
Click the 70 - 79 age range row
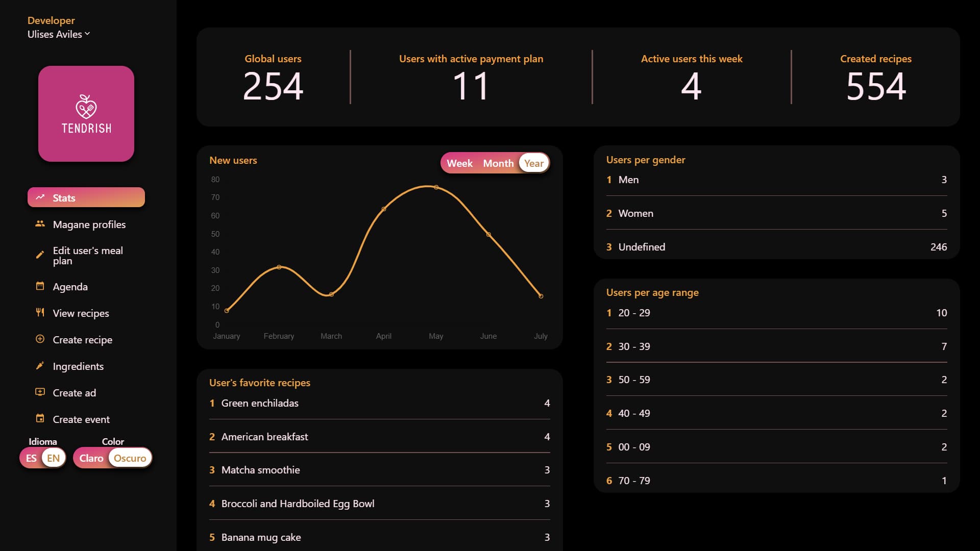(776, 481)
